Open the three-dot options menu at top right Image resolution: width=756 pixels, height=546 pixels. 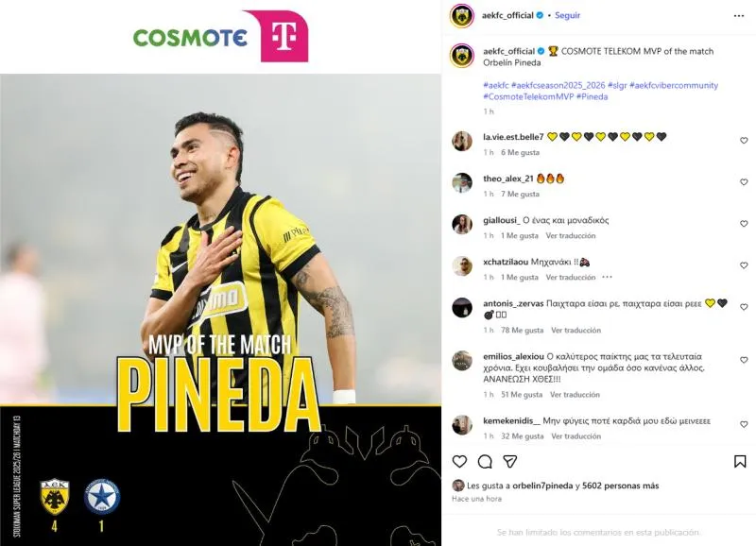pyautogui.click(x=739, y=16)
